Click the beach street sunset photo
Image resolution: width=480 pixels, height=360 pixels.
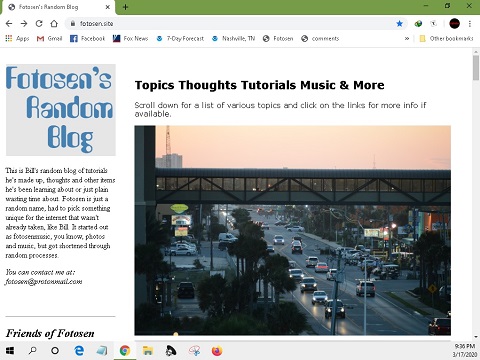tap(293, 230)
